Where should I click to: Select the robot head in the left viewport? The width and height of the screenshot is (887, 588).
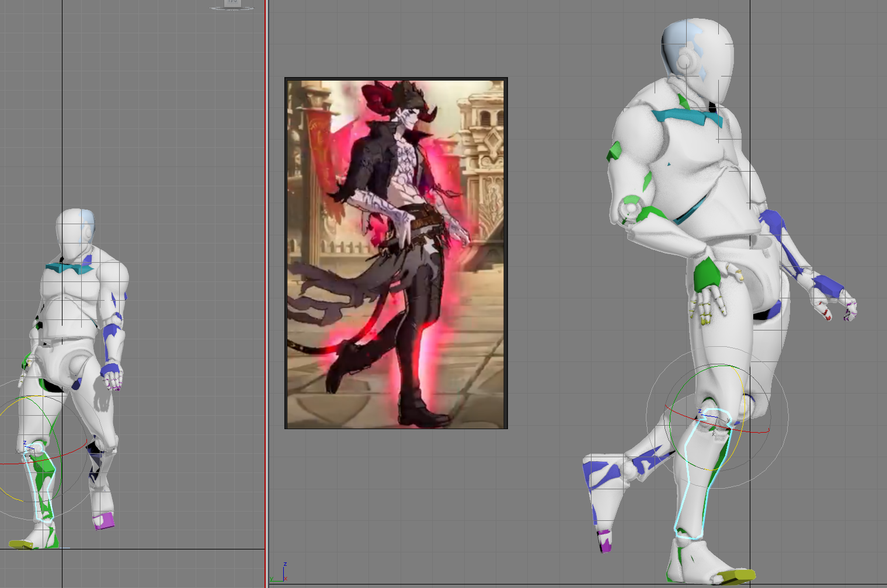(x=75, y=234)
